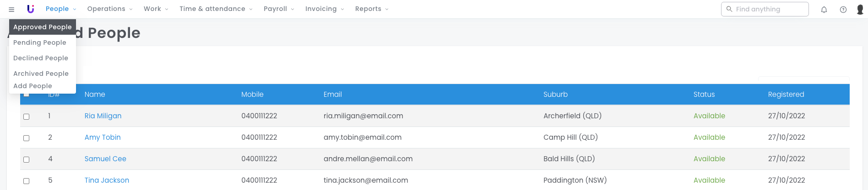Click the search magnifier icon
Screen dimensions: 868x190
point(729,9)
